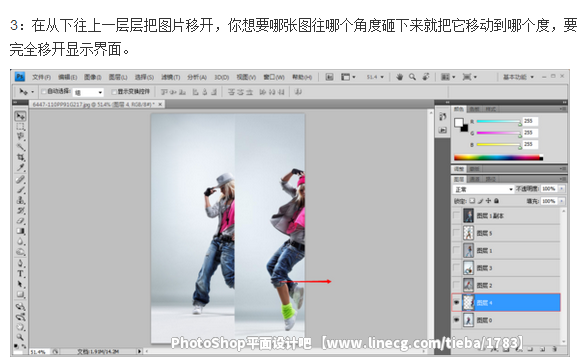Select the Move tool in toolbox
Image resolution: width=579 pixels, height=362 pixels.
coord(20,116)
